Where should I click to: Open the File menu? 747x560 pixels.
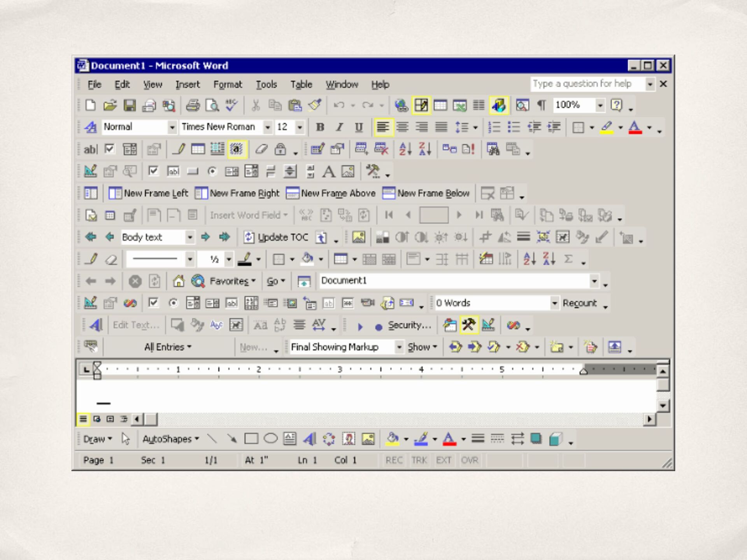(94, 84)
